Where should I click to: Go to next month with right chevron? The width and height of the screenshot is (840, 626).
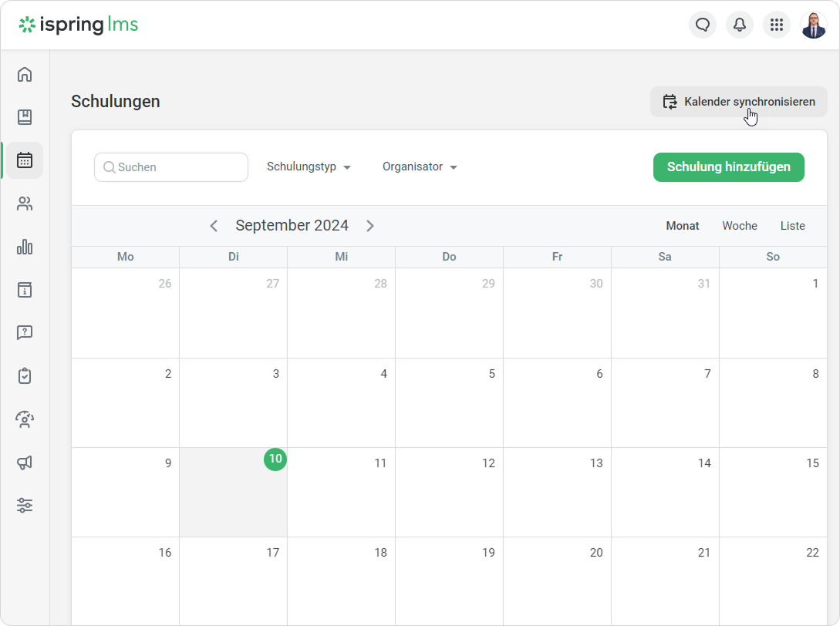point(370,226)
